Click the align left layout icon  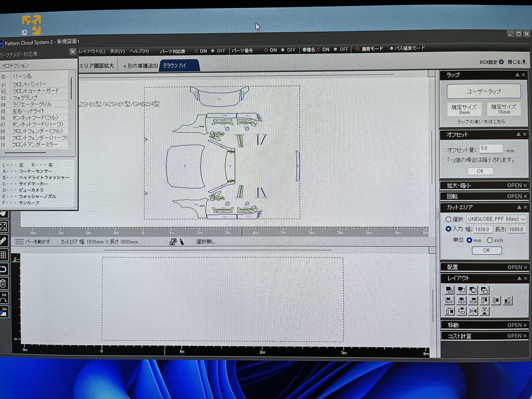coord(449,300)
